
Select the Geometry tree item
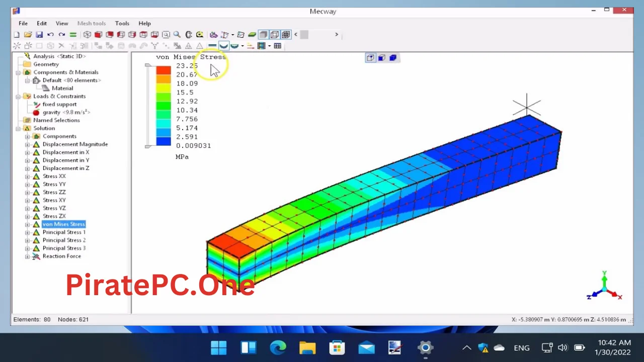coord(46,64)
